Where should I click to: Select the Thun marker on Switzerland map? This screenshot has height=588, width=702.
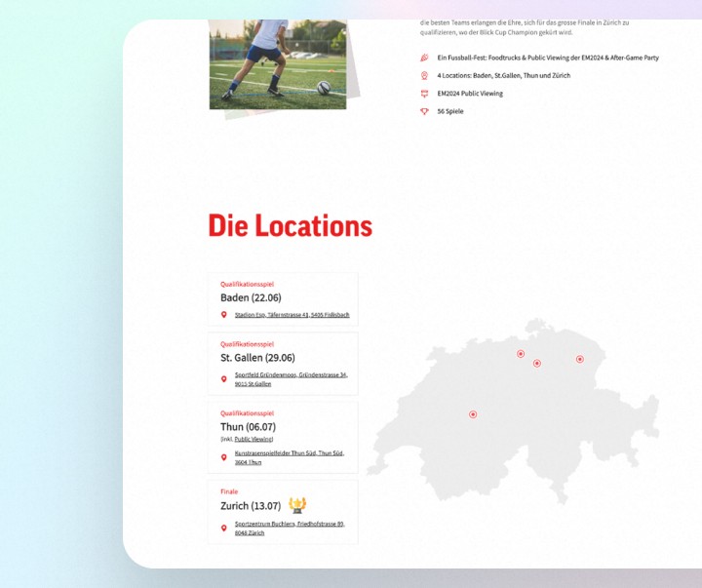point(473,414)
